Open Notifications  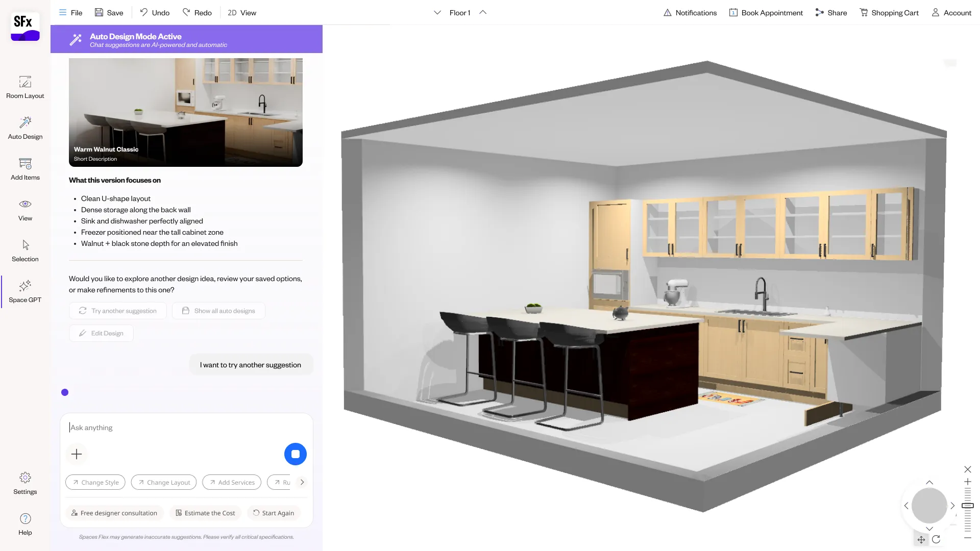pos(690,13)
